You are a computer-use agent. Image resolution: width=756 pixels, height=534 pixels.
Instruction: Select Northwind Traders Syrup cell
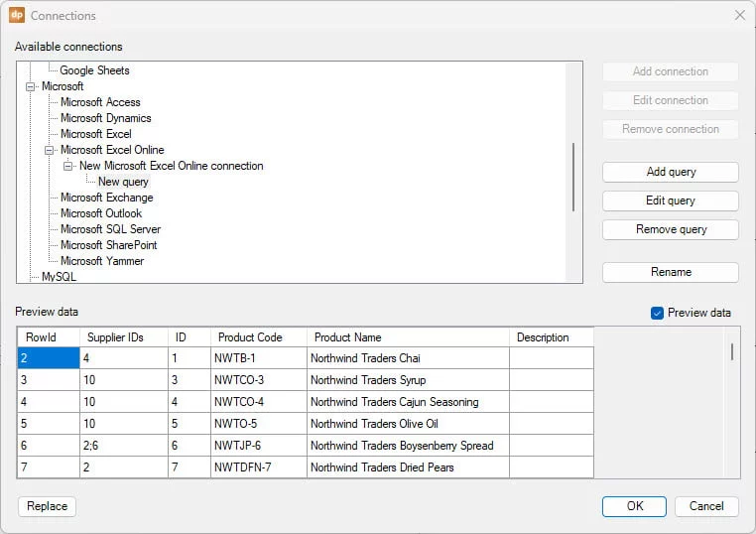click(408, 380)
